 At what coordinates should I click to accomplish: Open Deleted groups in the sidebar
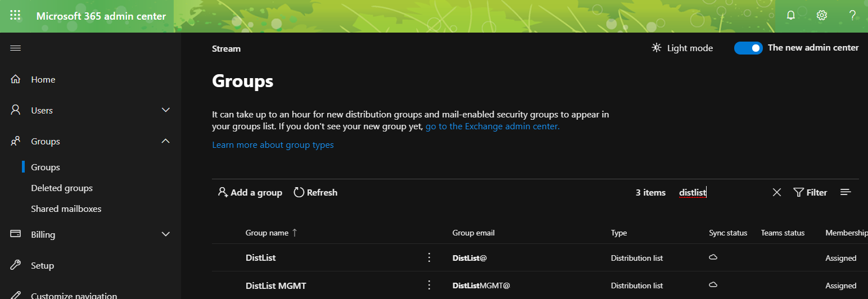click(62, 188)
